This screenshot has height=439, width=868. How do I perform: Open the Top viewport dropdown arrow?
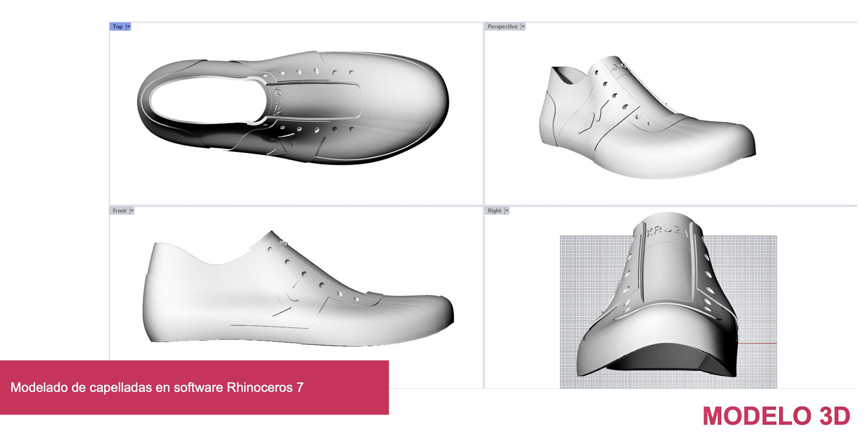pyautogui.click(x=128, y=27)
